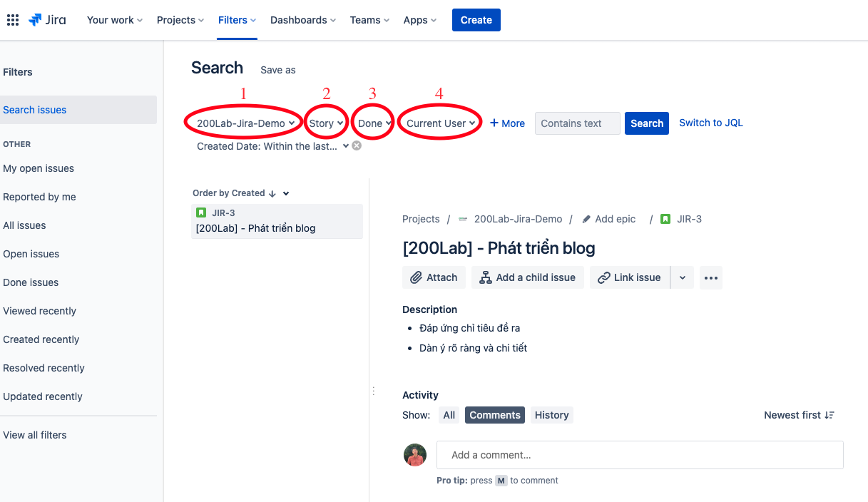Click the Attach button
The height and width of the screenshot is (502, 868).
point(434,277)
